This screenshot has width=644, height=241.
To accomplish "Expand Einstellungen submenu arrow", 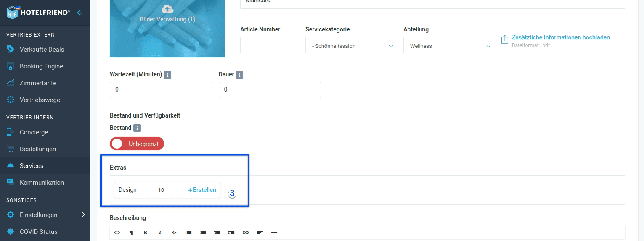I will [83, 215].
